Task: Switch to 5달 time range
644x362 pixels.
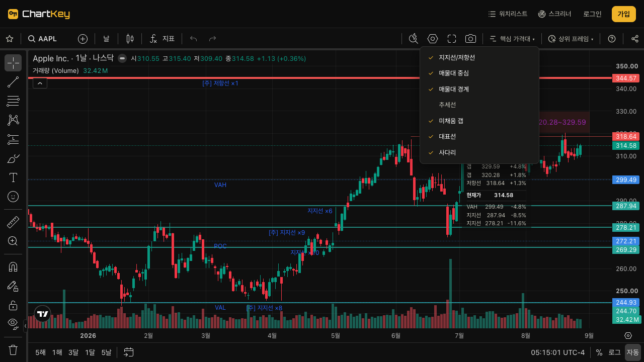Action: (106, 352)
